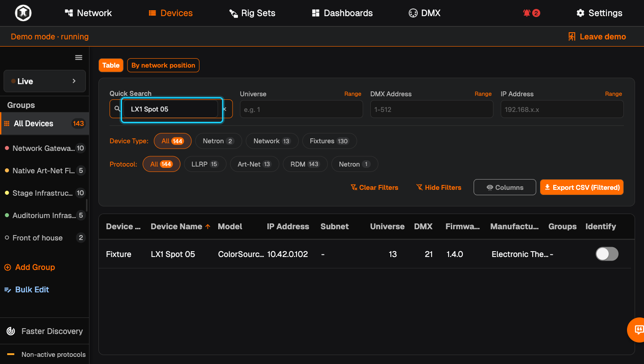
Task: Click Bulk Edit in the sidebar
Action: coord(27,290)
